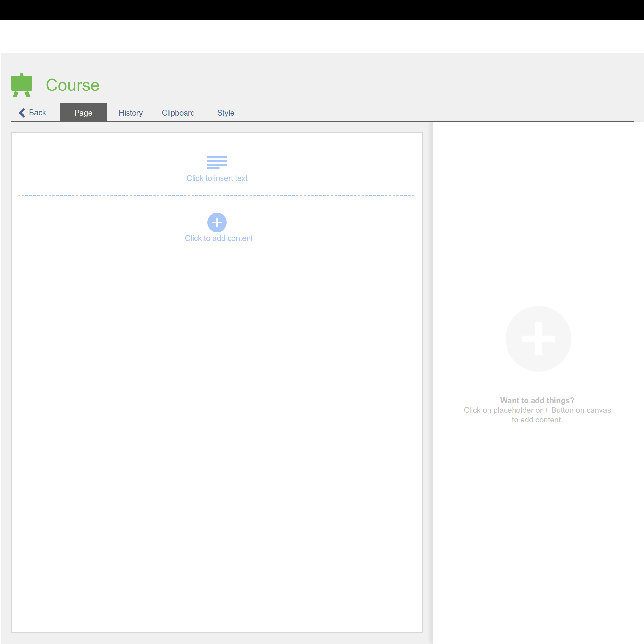Screen dimensions: 644x644
Task: Select the Page tab
Action: point(83,113)
